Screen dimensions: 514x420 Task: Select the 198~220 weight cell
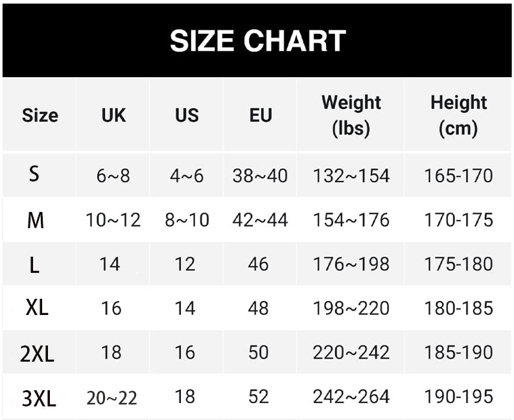coord(351,309)
